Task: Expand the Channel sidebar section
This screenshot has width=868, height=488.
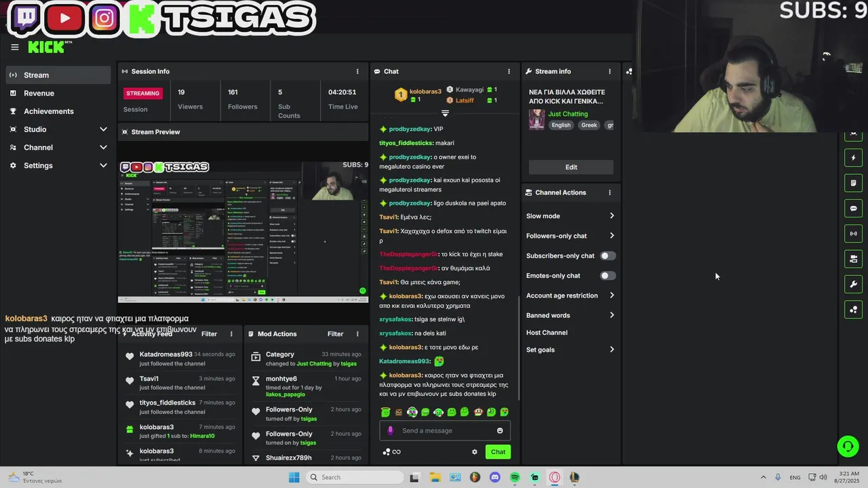Action: [x=58, y=147]
